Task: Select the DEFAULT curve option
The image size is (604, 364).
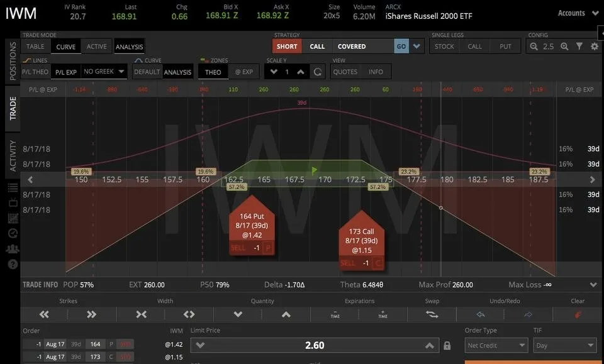Action: pyautogui.click(x=147, y=72)
